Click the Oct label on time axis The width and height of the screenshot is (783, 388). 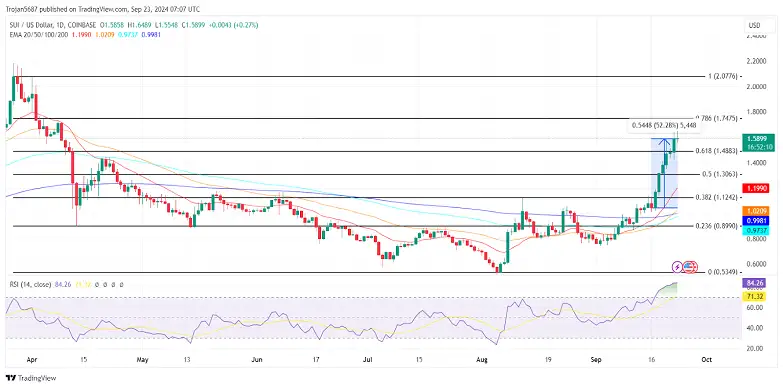coord(707,360)
